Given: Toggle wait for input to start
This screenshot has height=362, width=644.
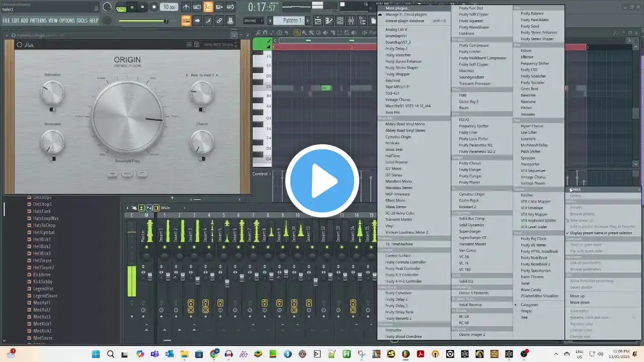Looking at the screenshot, I should [197, 7].
